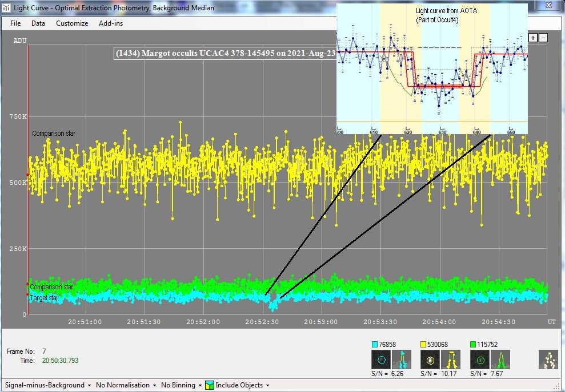Open the Signal-minus-Background dropdown
This screenshot has width=565, height=392.
pyautogui.click(x=48, y=385)
